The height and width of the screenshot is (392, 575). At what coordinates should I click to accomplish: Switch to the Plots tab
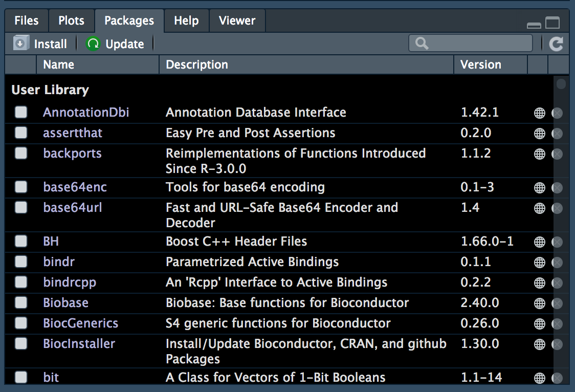[71, 20]
